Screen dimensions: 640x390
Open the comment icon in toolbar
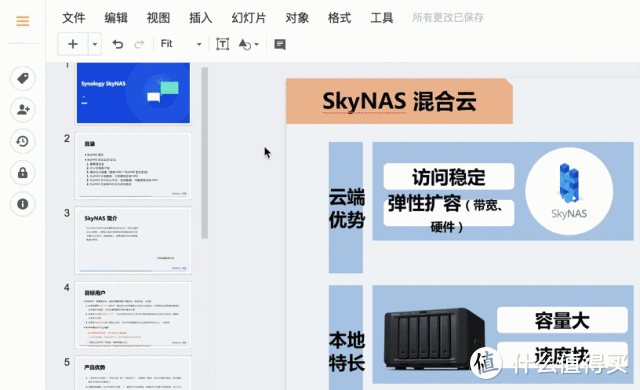point(280,44)
